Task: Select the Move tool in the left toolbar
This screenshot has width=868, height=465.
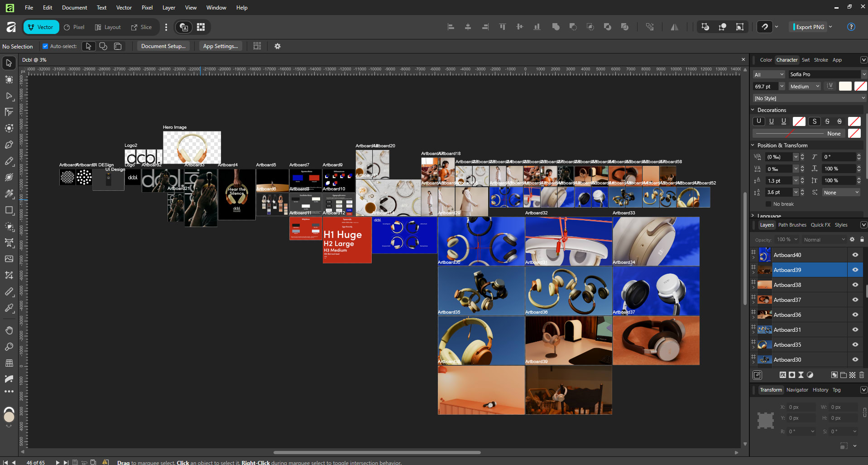Action: point(9,63)
